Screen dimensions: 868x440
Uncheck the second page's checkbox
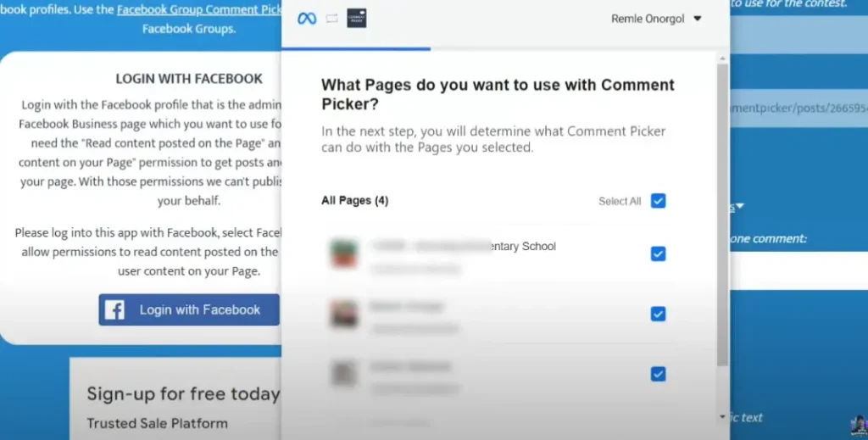point(658,314)
